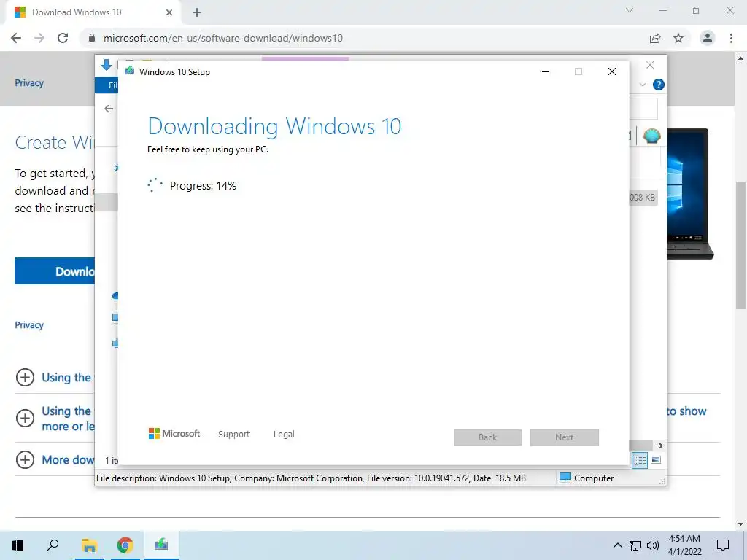Open a new Chrome tab

click(x=197, y=12)
